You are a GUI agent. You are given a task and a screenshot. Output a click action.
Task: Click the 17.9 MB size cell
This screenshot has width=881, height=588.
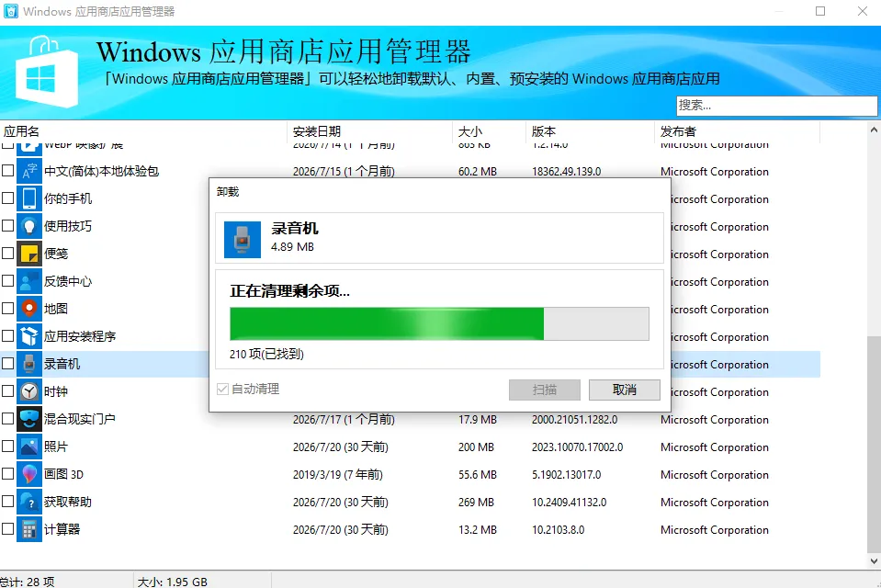coord(478,420)
